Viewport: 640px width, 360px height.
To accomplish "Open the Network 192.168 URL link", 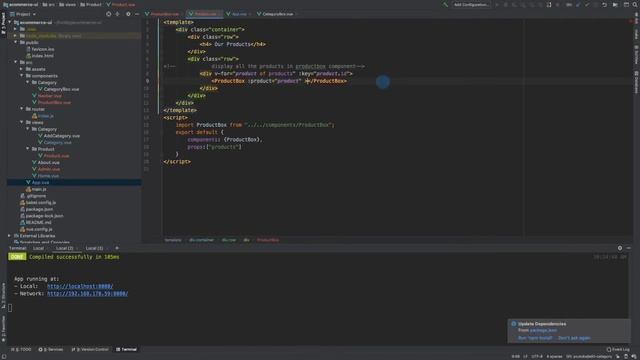I will tap(87, 293).
